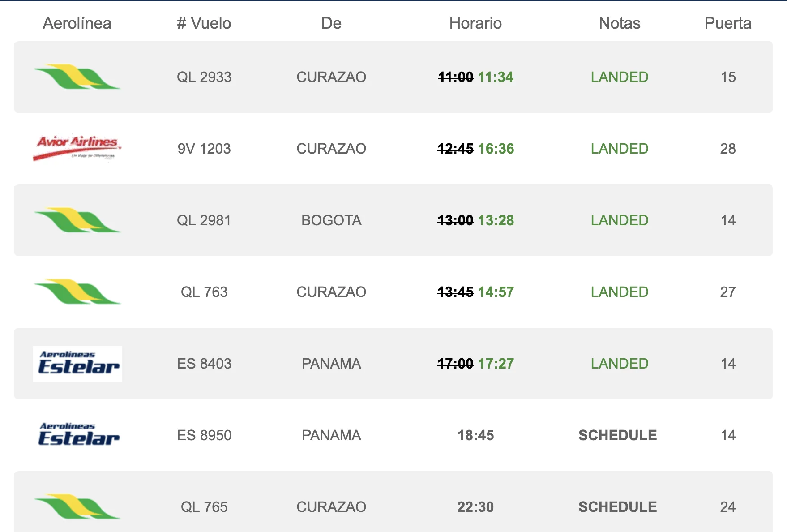This screenshot has width=787, height=532.
Task: Select the Aerolínea column header
Action: point(77,23)
